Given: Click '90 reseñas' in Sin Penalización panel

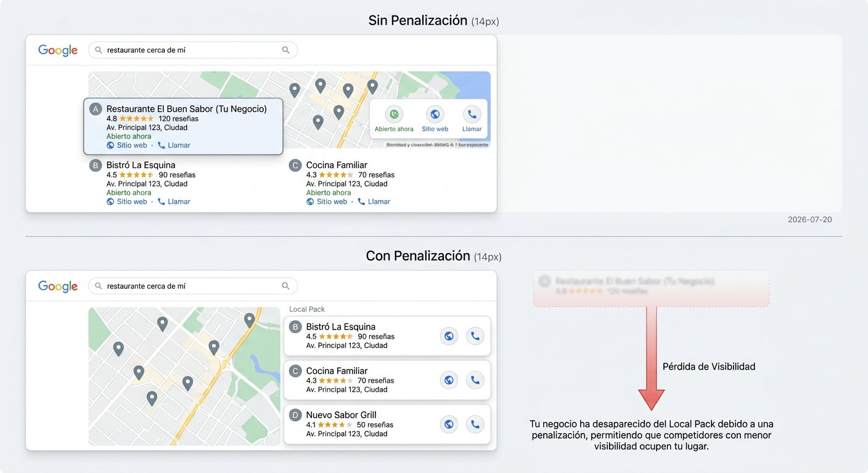Looking at the screenshot, I should click(177, 175).
